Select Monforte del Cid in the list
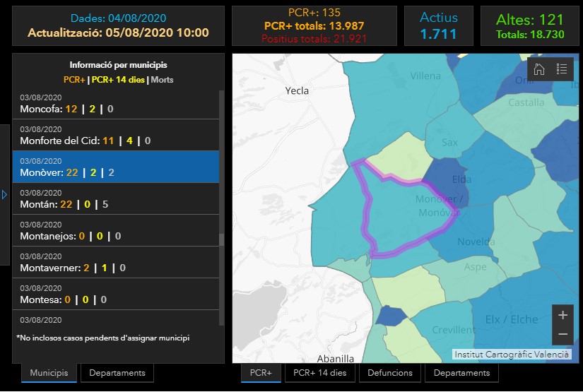The height and width of the screenshot is (392, 583). [116, 136]
